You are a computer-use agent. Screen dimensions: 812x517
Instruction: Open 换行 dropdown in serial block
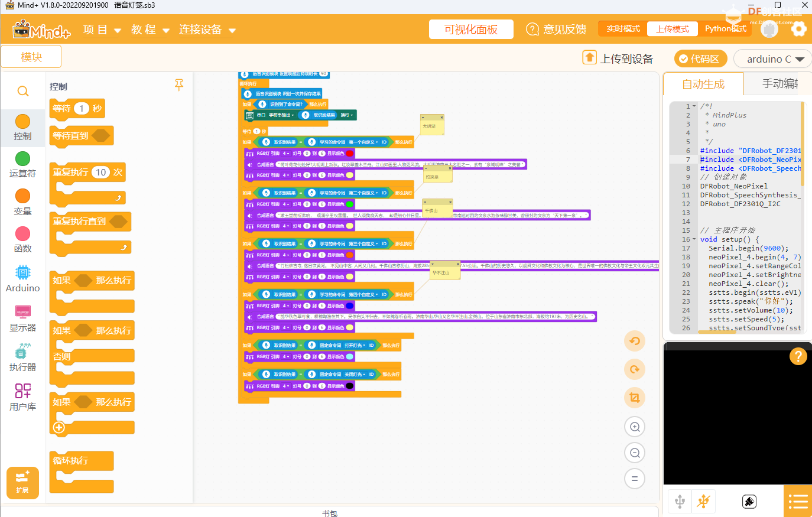click(x=347, y=115)
